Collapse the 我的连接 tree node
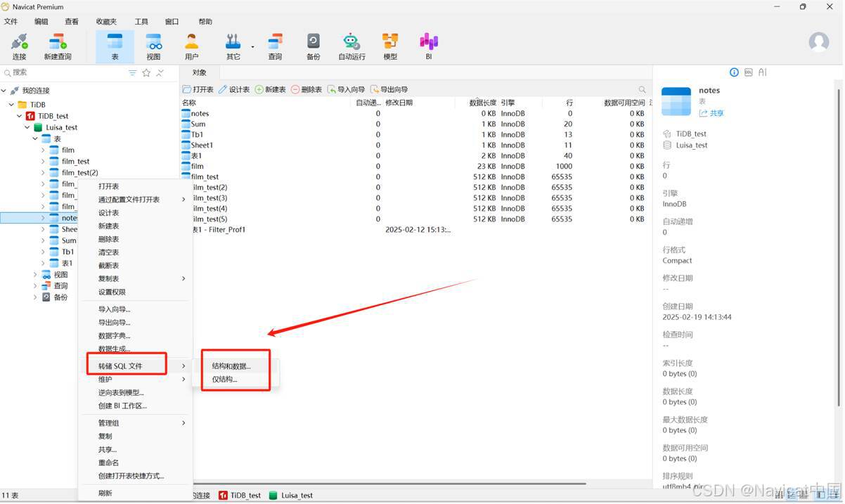The width and height of the screenshot is (845, 504). 4,91
